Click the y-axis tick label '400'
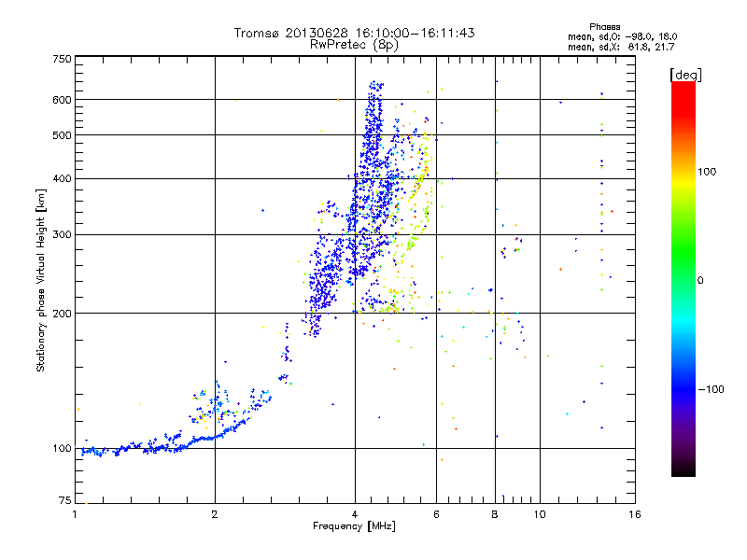This screenshot has height=560, width=747. pyautogui.click(x=62, y=178)
